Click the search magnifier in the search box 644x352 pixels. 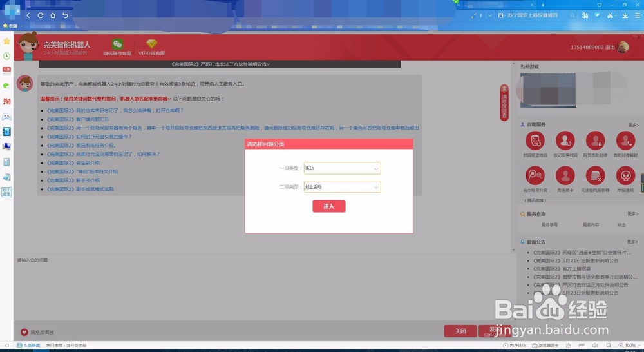click(x=572, y=15)
